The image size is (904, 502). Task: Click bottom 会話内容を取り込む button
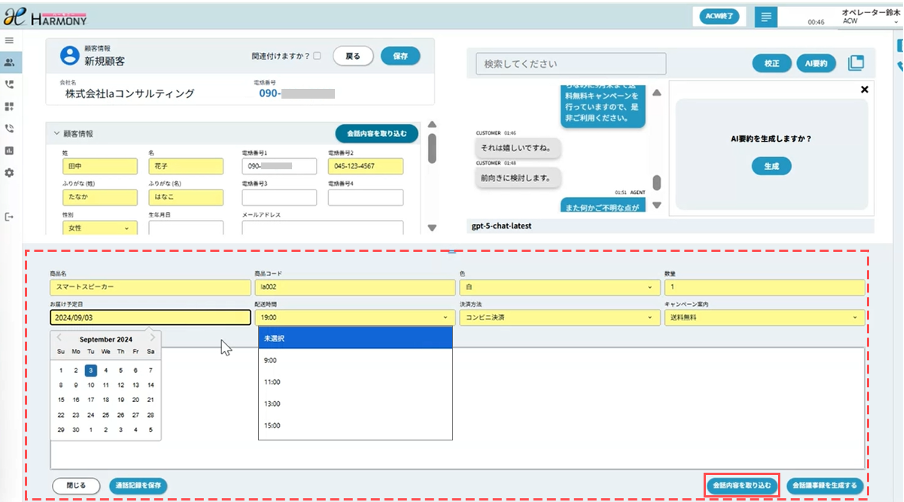pos(742,485)
